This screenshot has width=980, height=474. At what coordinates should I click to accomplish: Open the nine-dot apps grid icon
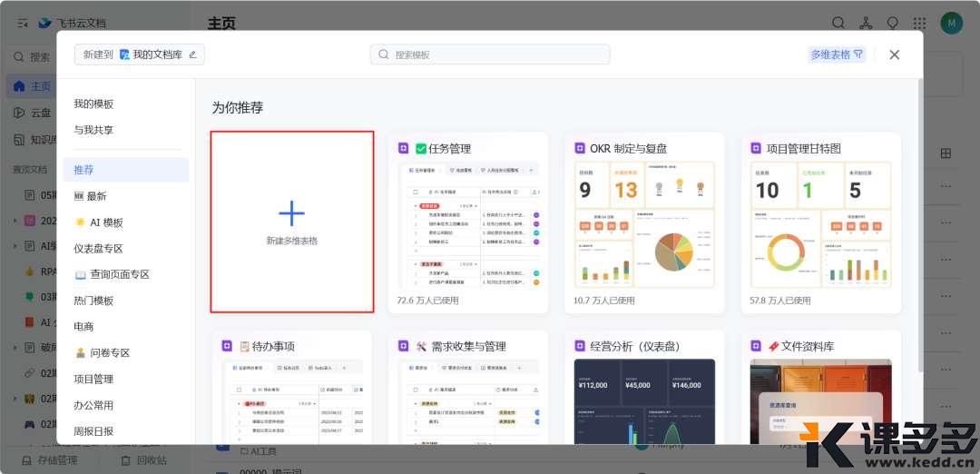coord(919,24)
